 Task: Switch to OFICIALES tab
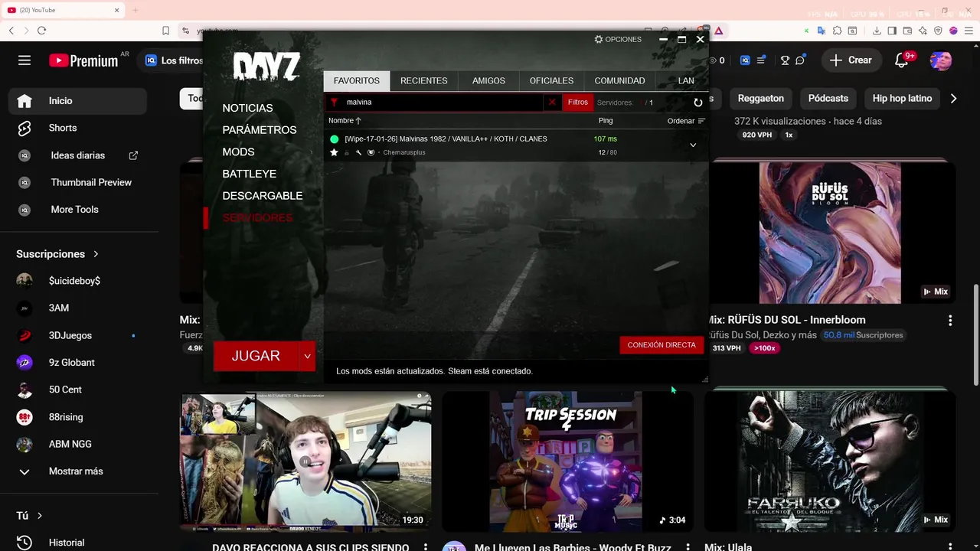tap(551, 80)
